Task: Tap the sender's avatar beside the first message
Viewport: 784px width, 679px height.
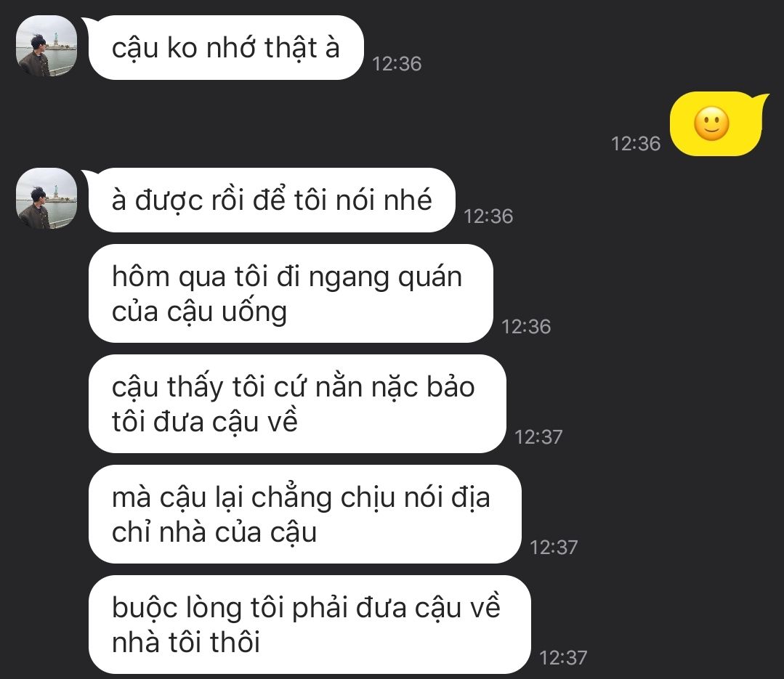Action: [47, 46]
